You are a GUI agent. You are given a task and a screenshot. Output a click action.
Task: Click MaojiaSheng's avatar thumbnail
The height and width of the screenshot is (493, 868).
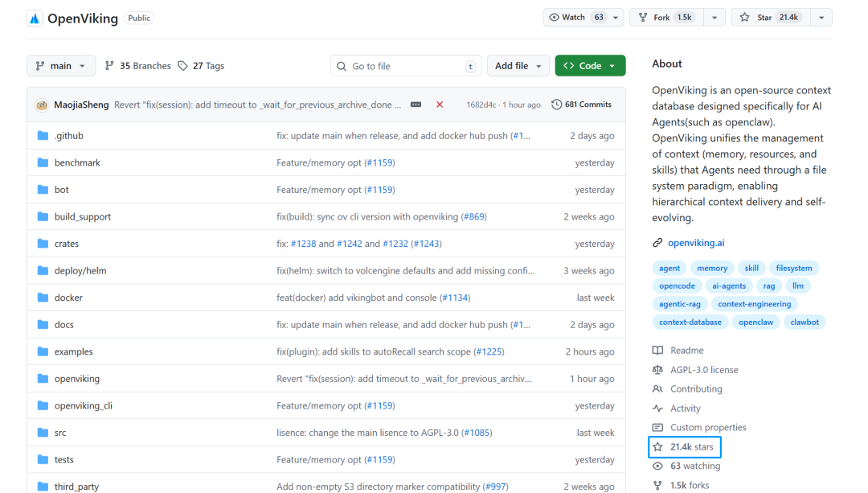[x=42, y=105]
